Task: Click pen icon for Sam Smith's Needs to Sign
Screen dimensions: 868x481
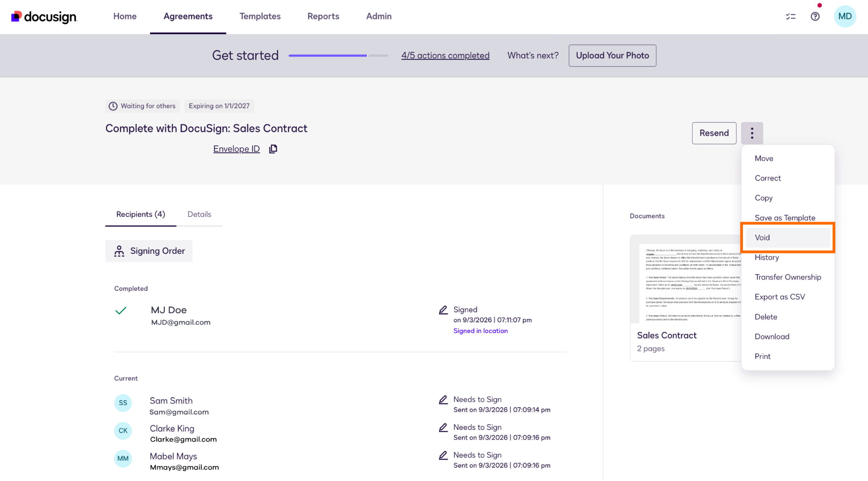Action: (443, 400)
